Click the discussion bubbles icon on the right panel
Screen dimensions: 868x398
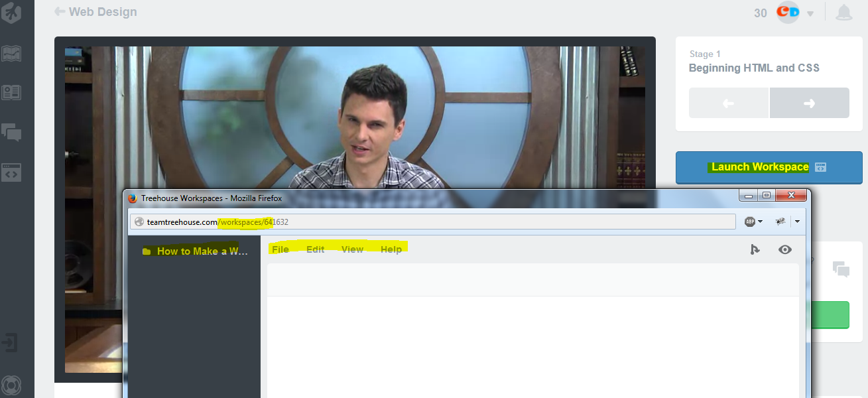click(841, 269)
